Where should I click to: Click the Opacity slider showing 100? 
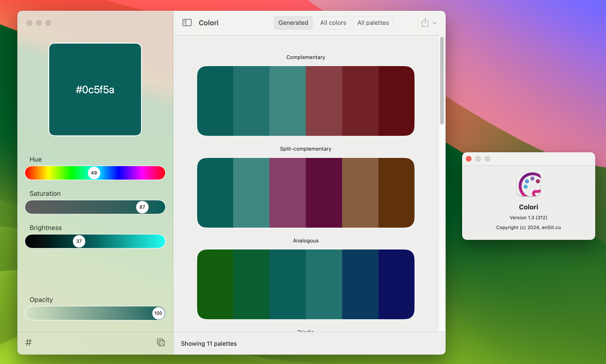tap(158, 313)
